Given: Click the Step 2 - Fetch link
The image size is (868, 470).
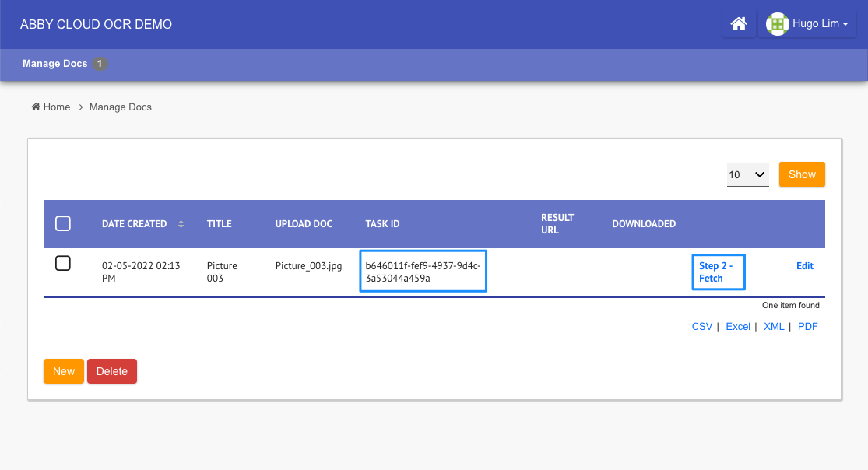Looking at the screenshot, I should pos(718,272).
